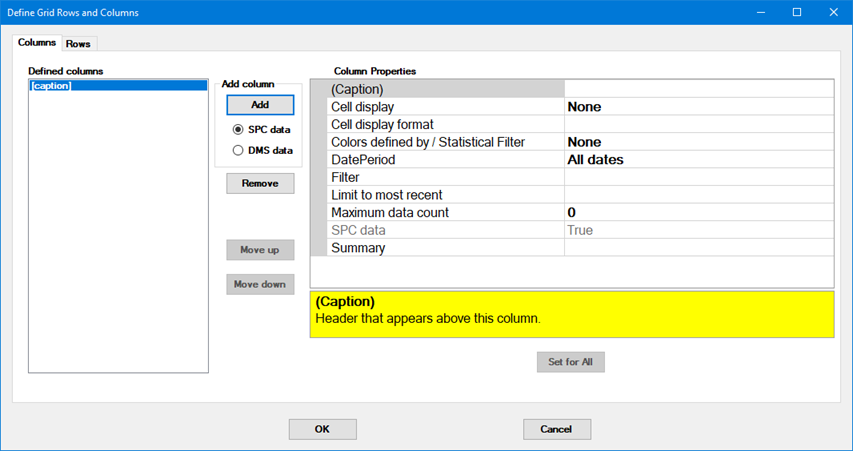Viewport: 853px width, 451px height.
Task: Switch to the Columns tab
Action: (x=37, y=43)
